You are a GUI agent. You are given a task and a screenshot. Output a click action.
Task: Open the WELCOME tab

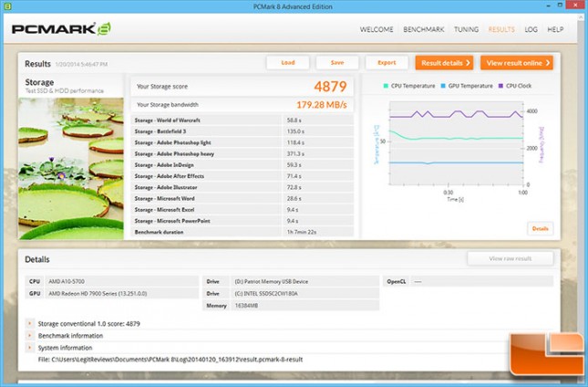point(377,29)
